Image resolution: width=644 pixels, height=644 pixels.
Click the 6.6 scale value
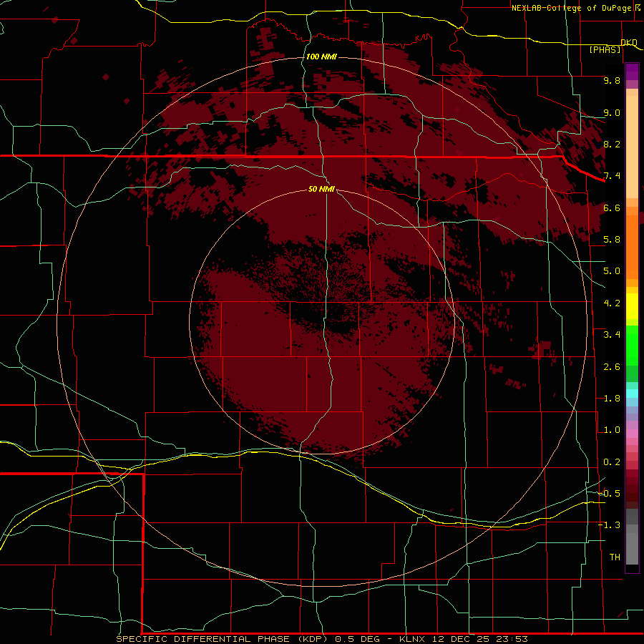click(612, 208)
